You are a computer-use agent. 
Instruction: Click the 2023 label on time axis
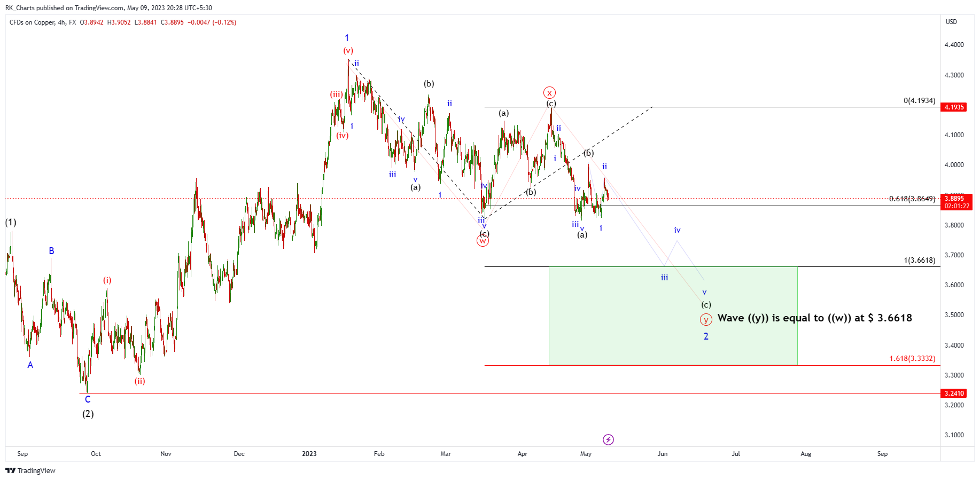(x=309, y=454)
